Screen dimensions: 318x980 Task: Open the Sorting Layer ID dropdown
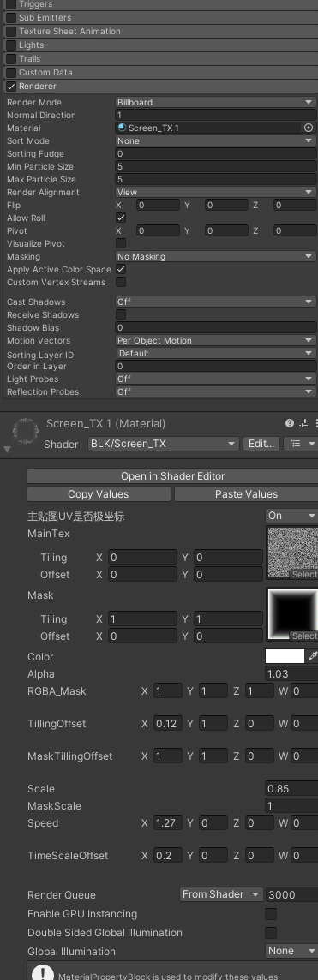215,353
